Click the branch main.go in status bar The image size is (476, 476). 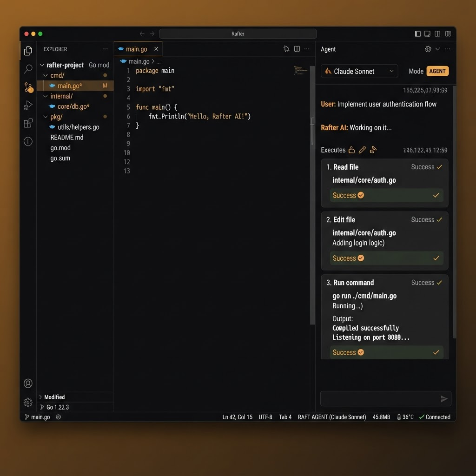pyautogui.click(x=37, y=417)
